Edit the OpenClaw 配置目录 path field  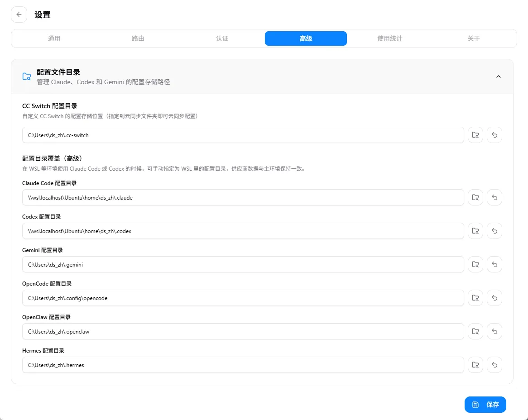pyautogui.click(x=243, y=331)
